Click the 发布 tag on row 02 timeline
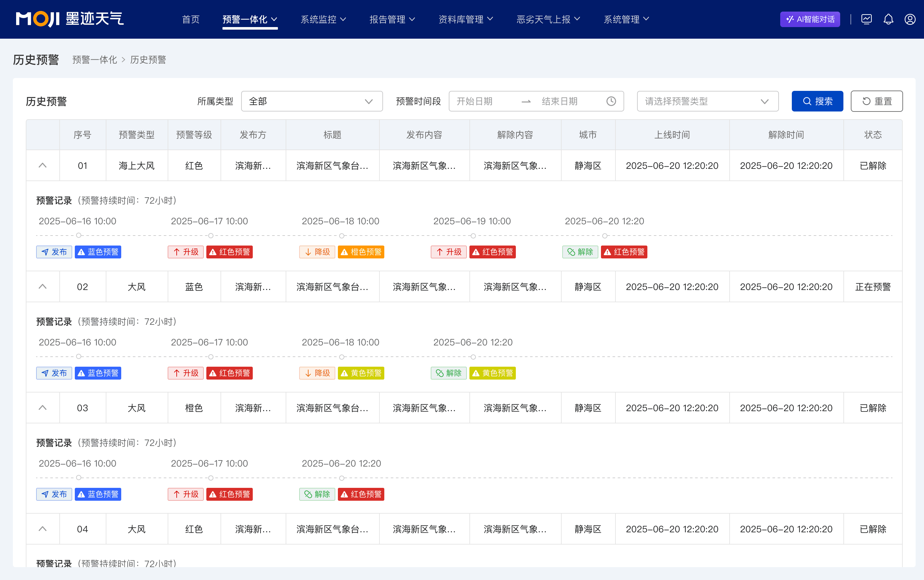The width and height of the screenshot is (924, 580). [x=54, y=373]
